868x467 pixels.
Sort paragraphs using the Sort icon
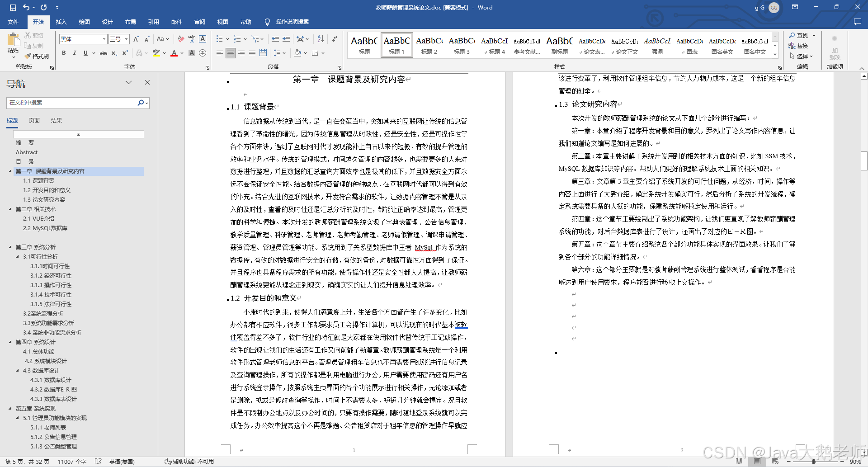(x=321, y=39)
